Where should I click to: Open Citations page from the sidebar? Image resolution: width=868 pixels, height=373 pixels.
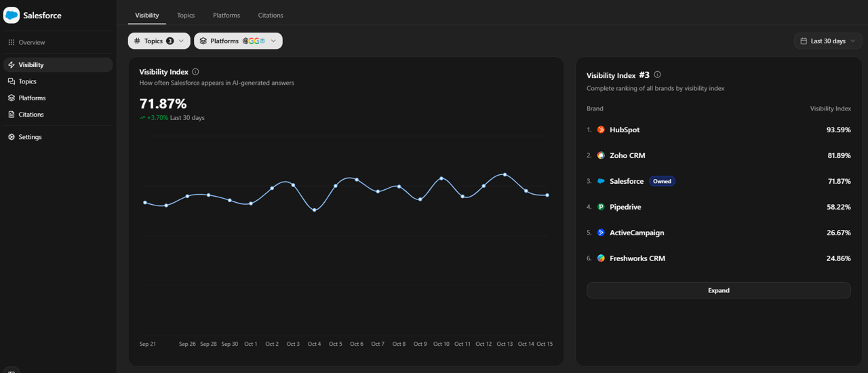pyautogui.click(x=31, y=115)
